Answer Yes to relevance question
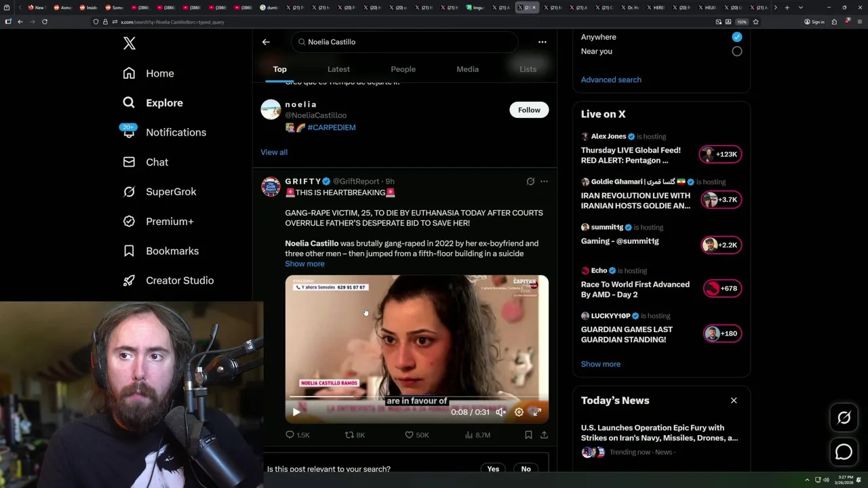Screen dimensions: 868x488 coord(493,469)
